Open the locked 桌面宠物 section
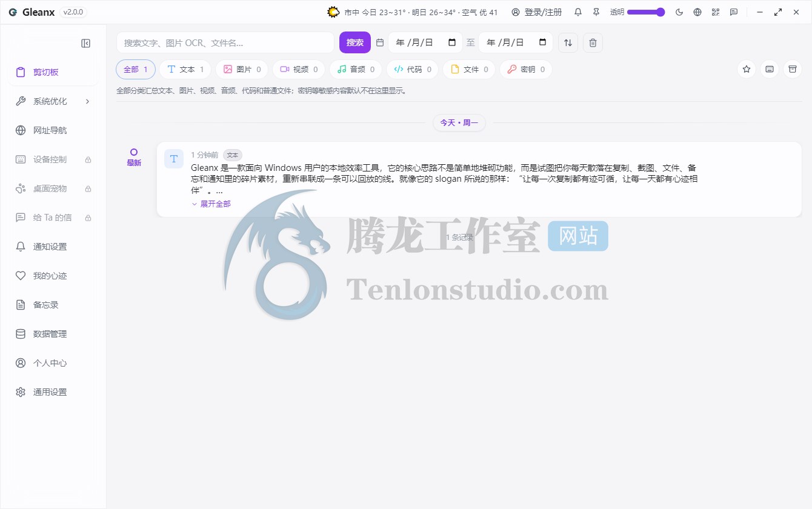 (x=53, y=188)
